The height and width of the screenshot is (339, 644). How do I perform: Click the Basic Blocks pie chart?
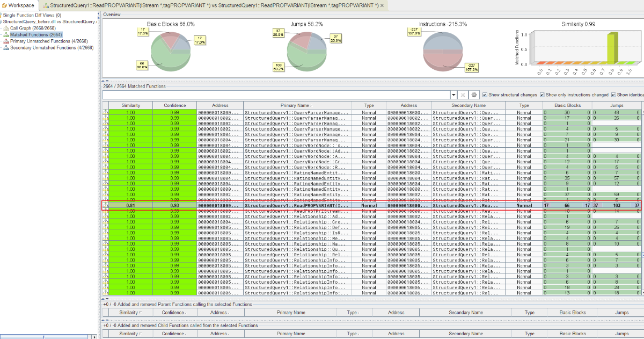[x=171, y=51]
